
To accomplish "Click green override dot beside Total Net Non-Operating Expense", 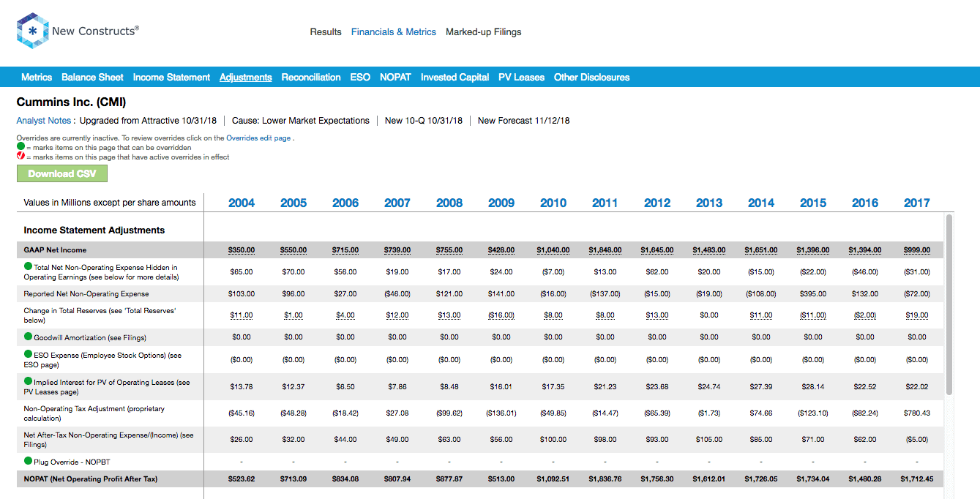I will 29,267.
